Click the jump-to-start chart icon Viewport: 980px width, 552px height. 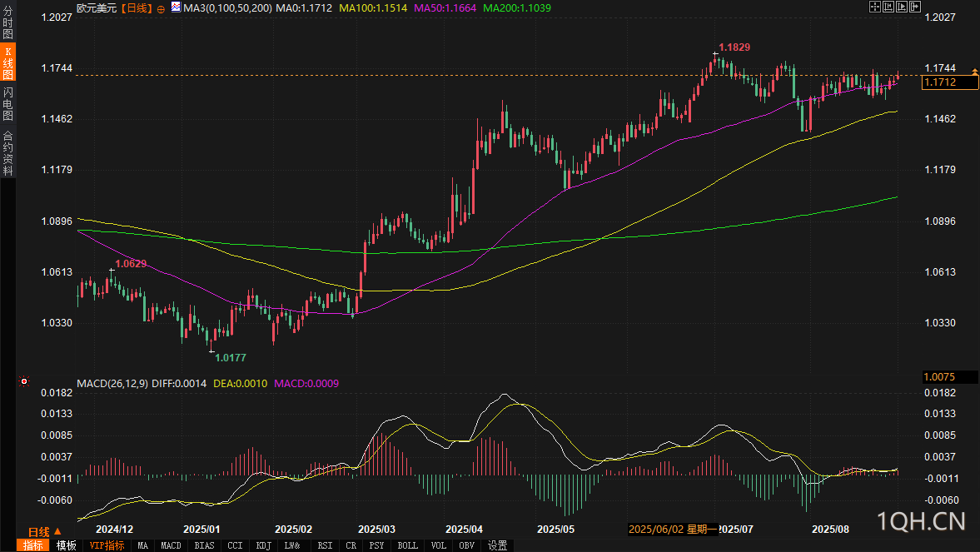click(888, 7)
